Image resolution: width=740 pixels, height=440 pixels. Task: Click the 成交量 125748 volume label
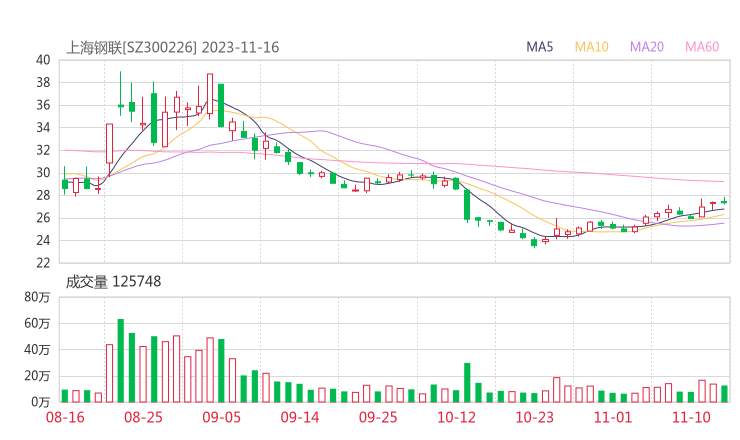coord(113,282)
